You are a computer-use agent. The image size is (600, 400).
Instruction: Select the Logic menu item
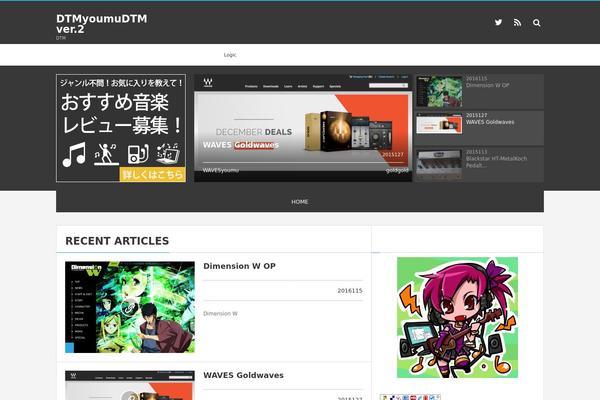click(230, 55)
